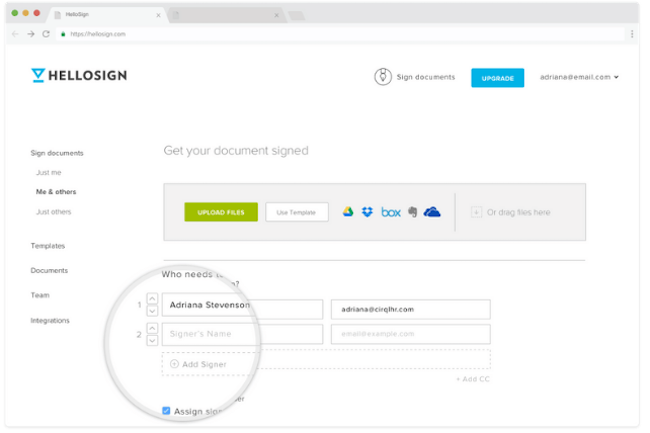Screen dimensions: 650x433
Task: Close the second blank browser tab
Action: pyautogui.click(x=276, y=15)
